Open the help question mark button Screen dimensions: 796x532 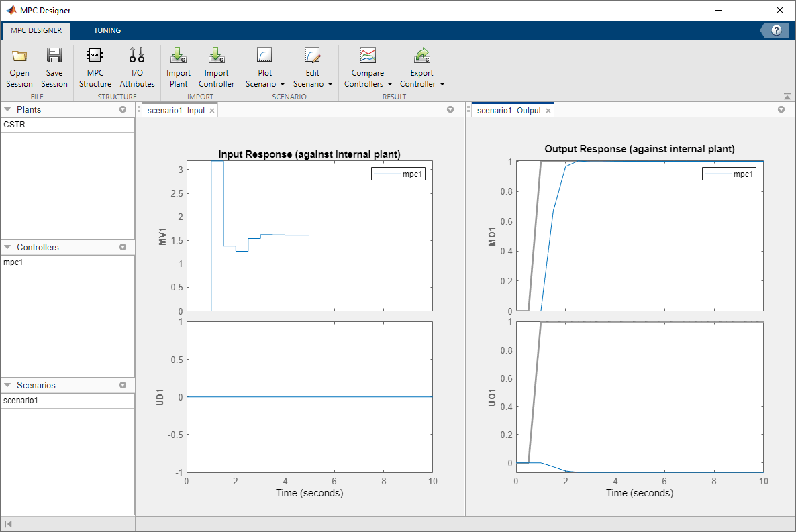point(777,30)
